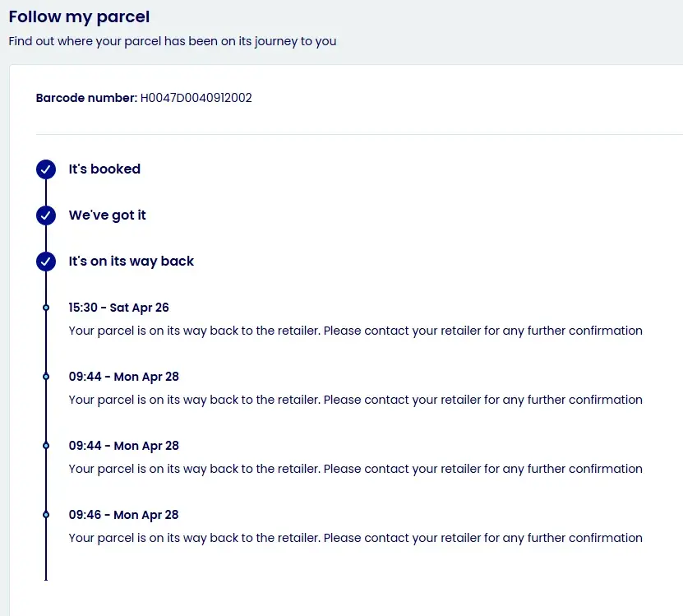
Task: Click the barcode number H0047D0040912002
Action: (x=196, y=98)
